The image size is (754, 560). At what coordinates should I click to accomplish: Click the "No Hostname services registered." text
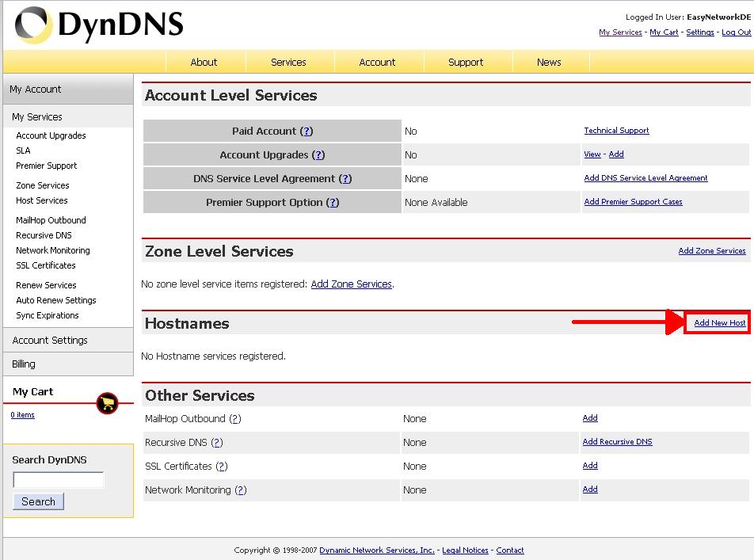point(214,356)
